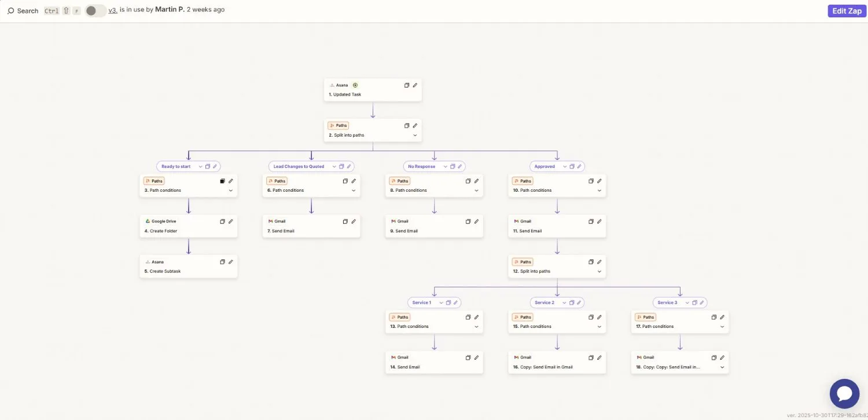The width and height of the screenshot is (868, 420).
Task: Expand step 6 Path conditions chevron
Action: click(x=354, y=191)
